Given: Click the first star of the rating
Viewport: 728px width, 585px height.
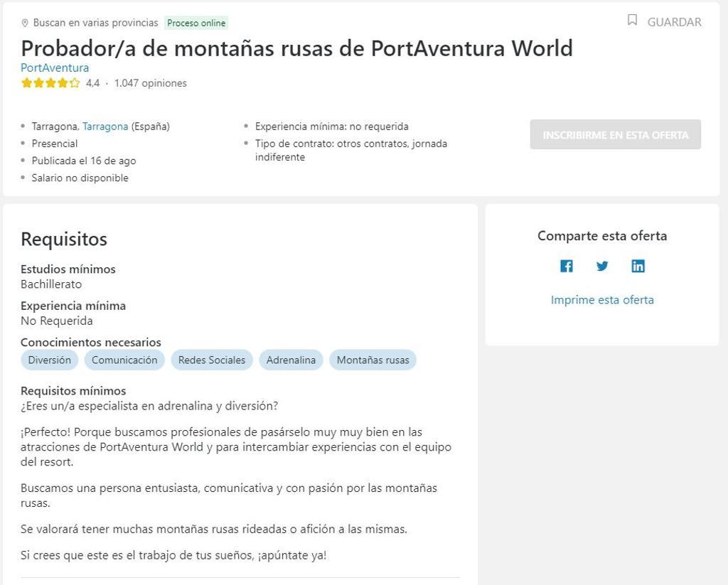Looking at the screenshot, I should 26,82.
